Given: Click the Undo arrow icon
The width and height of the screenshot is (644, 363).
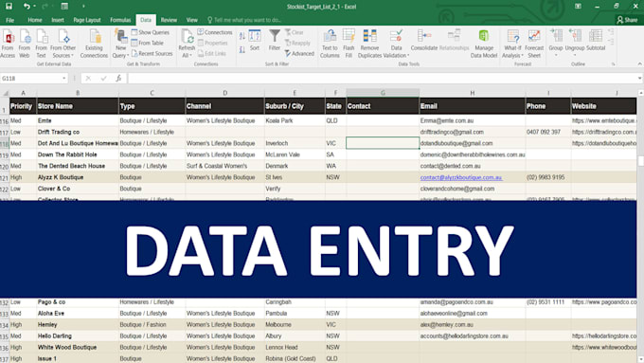Looking at the screenshot, I should click(x=27, y=7).
